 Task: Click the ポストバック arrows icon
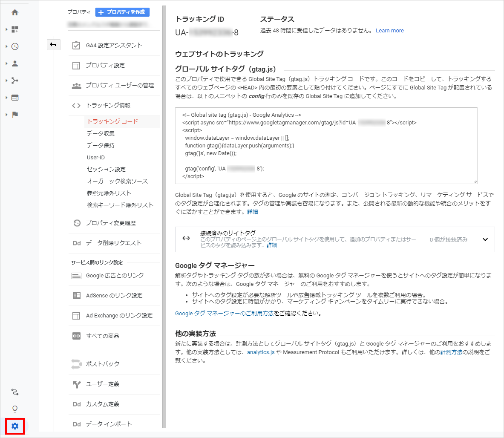pos(77,364)
